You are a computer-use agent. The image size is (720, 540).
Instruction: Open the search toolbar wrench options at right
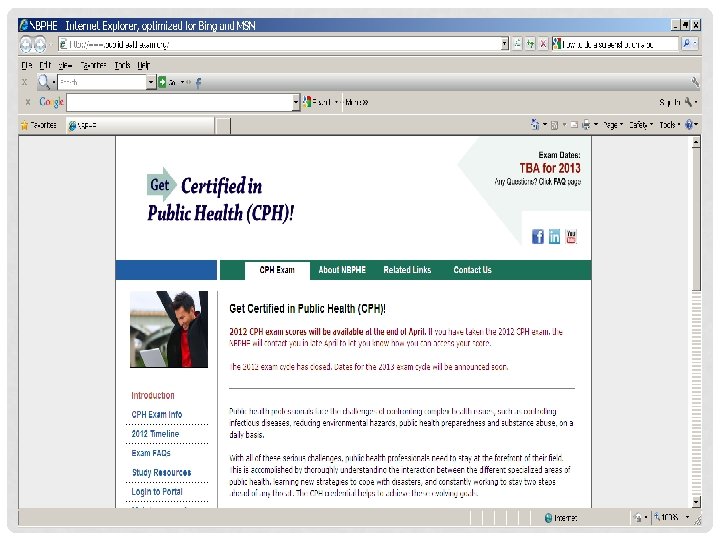point(695,82)
